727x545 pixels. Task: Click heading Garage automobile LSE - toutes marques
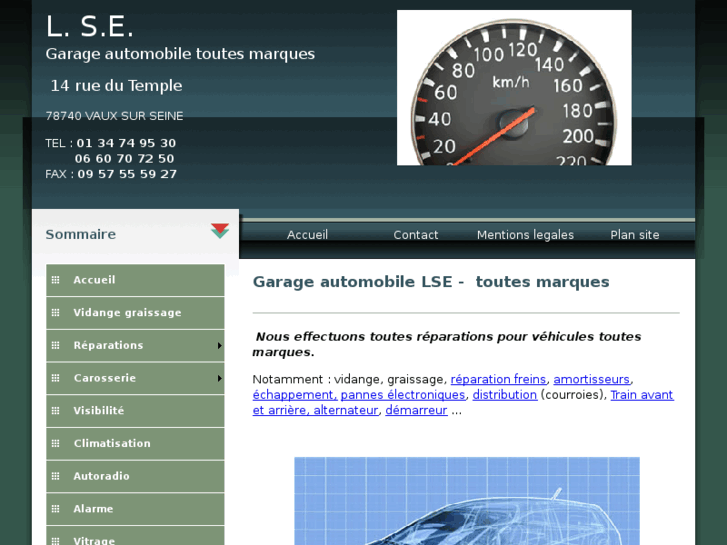click(x=431, y=282)
